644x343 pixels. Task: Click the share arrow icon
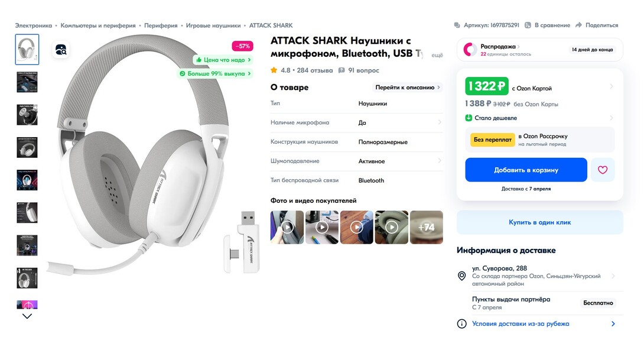[579, 25]
